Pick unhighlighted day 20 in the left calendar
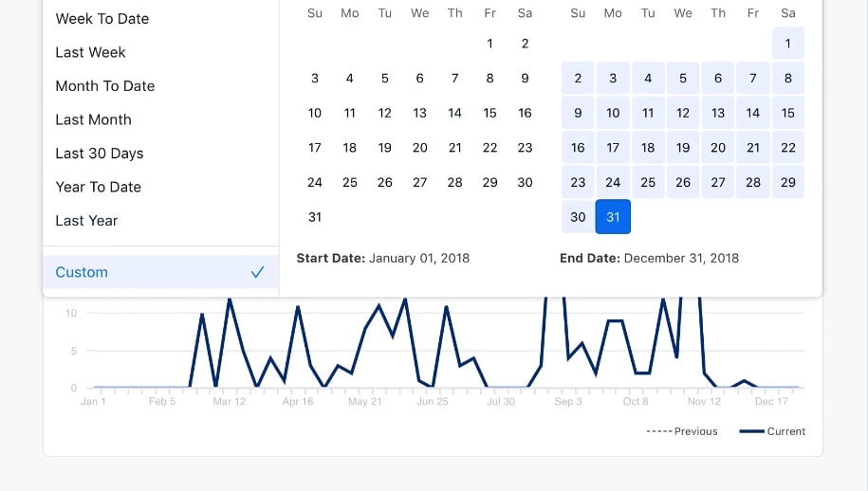 point(419,148)
